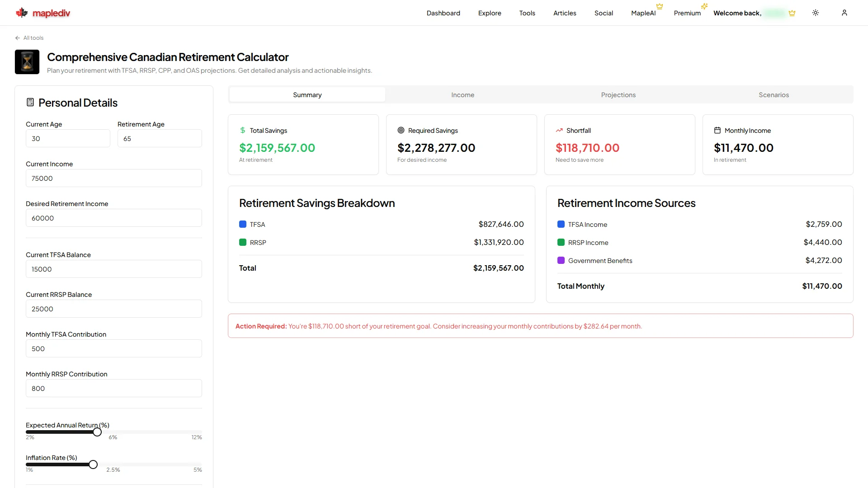Open the Scenarios tab
Screen dimensions: 868x488
tap(774, 94)
